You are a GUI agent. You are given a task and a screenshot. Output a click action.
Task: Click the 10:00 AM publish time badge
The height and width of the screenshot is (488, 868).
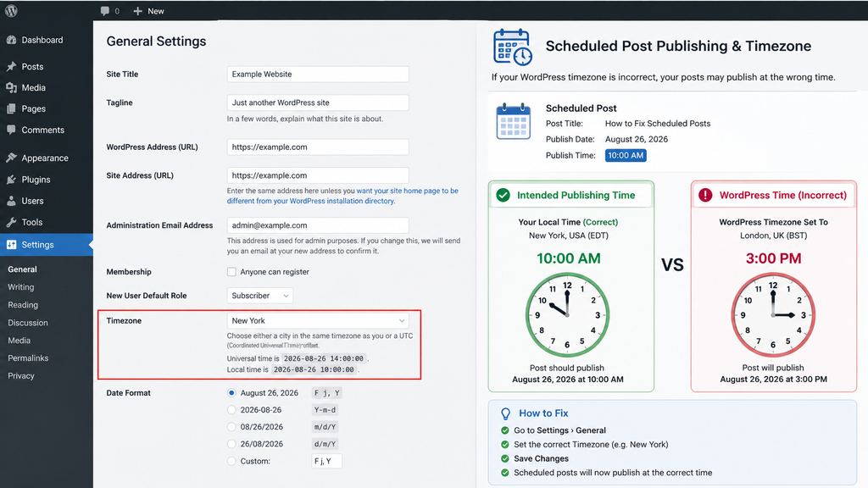(626, 156)
